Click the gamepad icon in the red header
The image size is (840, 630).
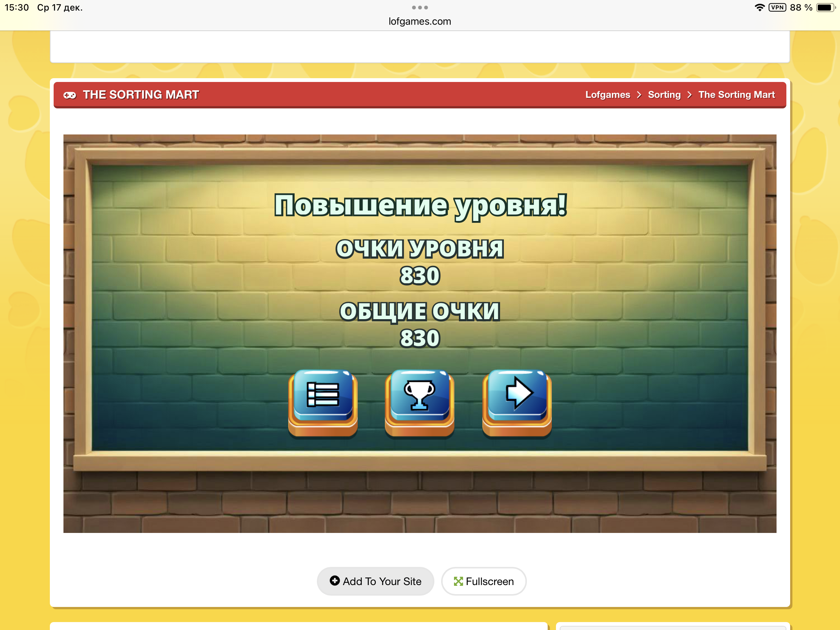71,94
